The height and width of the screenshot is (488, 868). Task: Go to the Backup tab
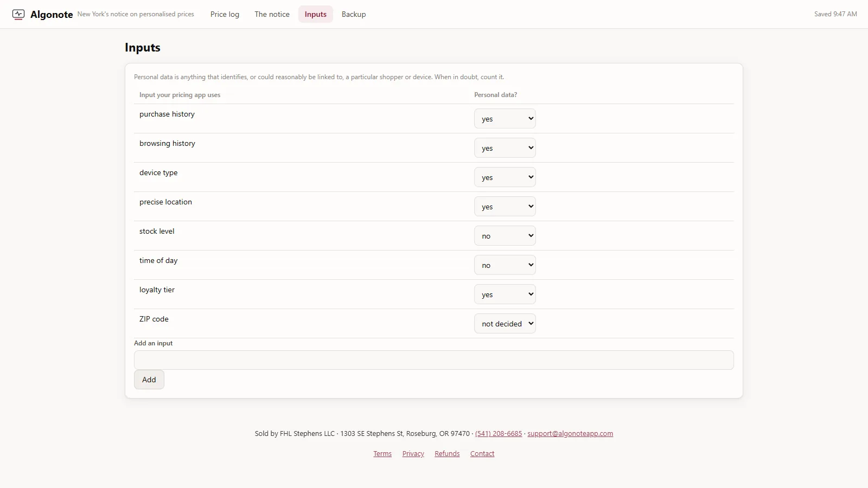tap(354, 14)
